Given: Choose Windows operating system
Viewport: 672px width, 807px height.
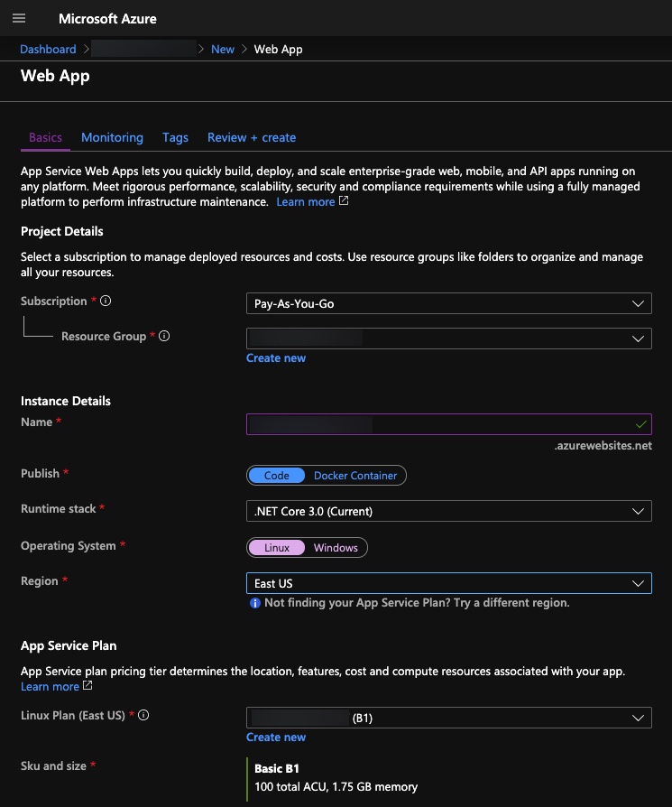Looking at the screenshot, I should pos(336,548).
